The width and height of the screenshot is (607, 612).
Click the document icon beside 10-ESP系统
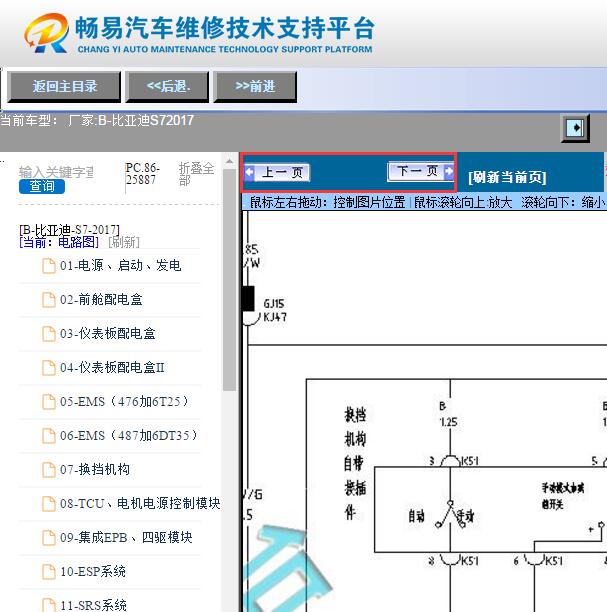click(49, 571)
